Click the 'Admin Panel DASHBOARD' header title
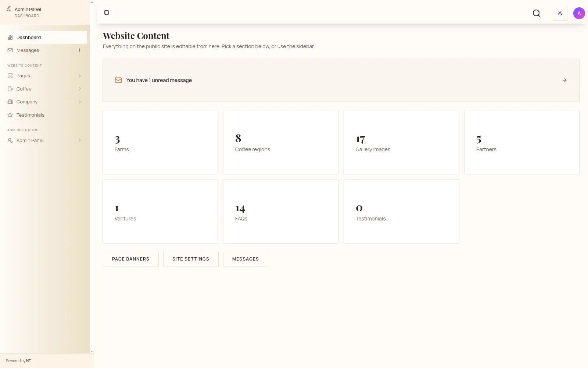The width and height of the screenshot is (588, 368). pos(28,13)
